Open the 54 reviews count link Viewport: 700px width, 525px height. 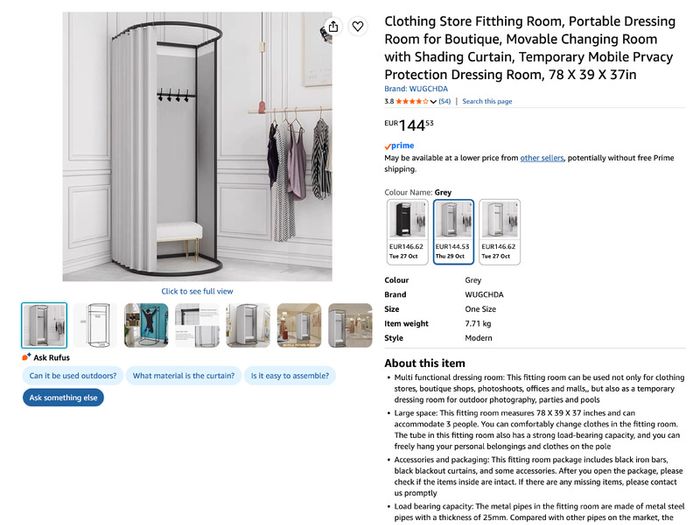(x=444, y=101)
